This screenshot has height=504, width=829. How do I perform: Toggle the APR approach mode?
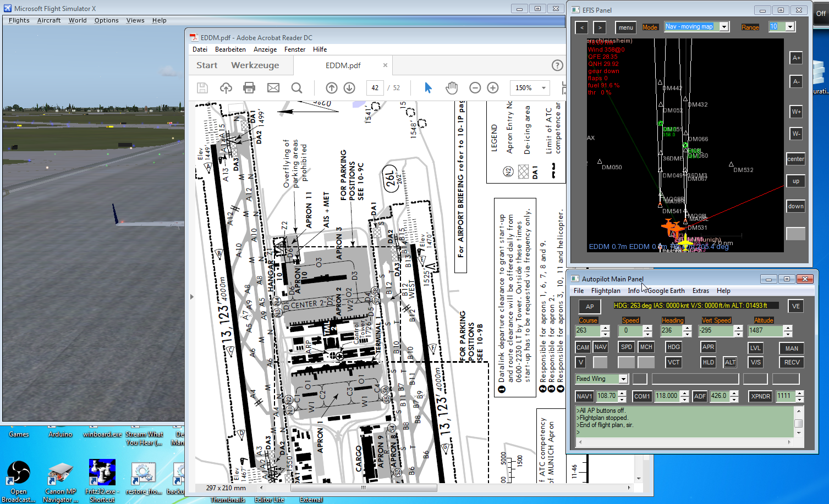(x=709, y=347)
